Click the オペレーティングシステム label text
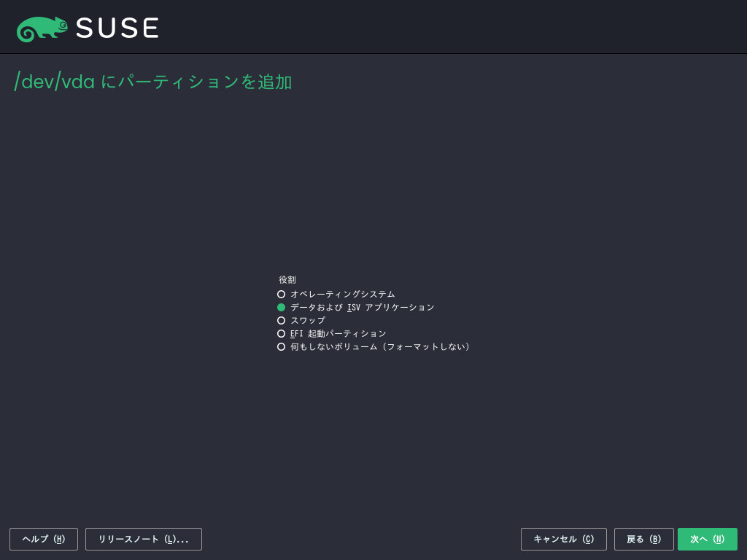This screenshot has width=747, height=560. 343,295
